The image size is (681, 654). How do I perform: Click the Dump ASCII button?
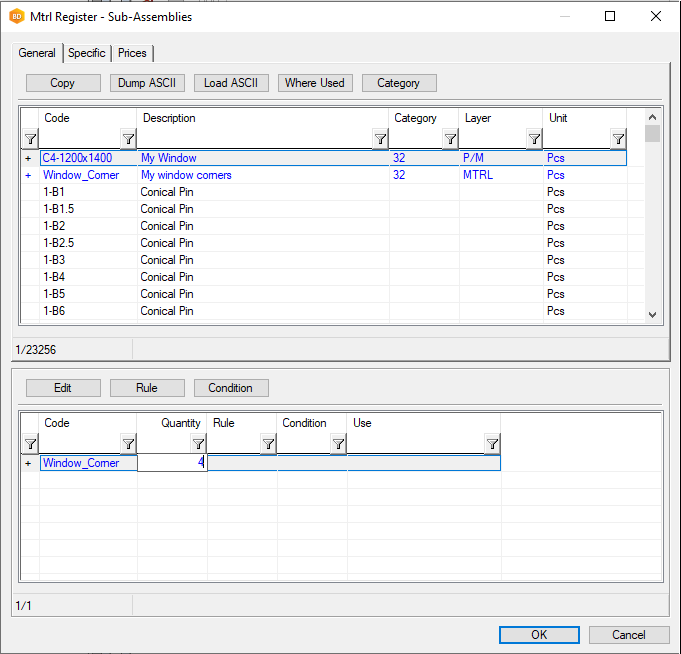[x=147, y=83]
